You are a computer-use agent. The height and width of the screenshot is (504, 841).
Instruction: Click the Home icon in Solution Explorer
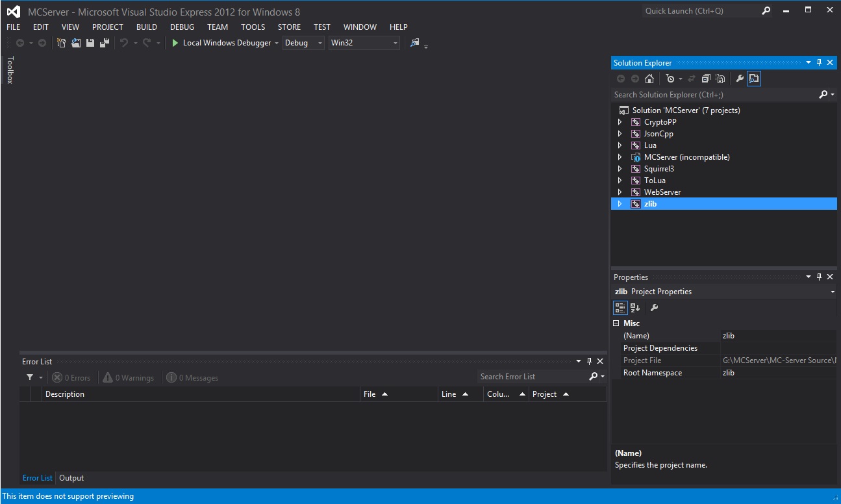649,79
